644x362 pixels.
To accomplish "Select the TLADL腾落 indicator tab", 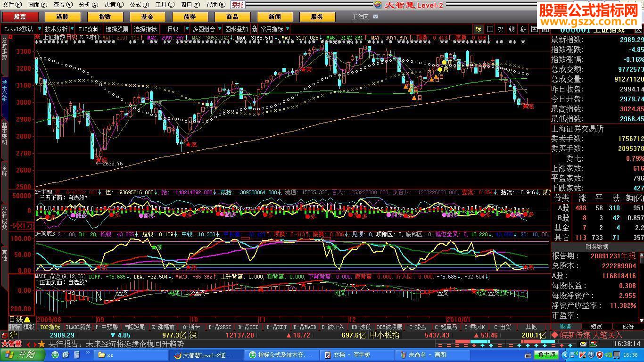I will [78, 327].
